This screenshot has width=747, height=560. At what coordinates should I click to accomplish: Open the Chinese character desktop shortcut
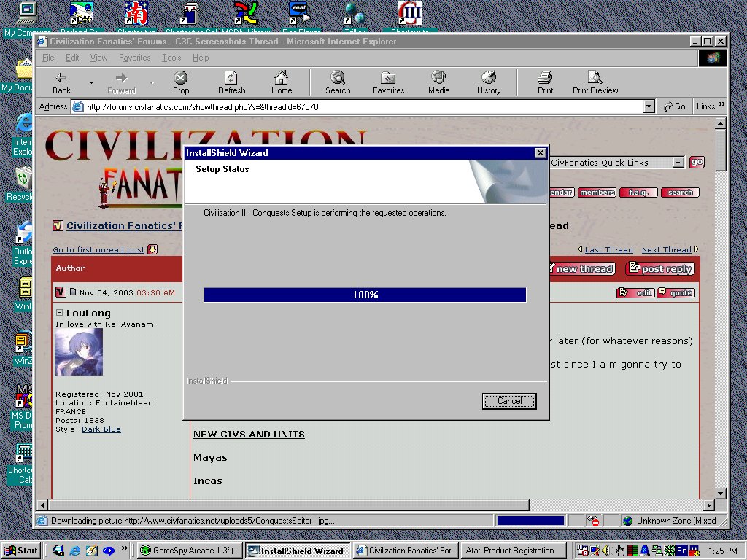pos(136,17)
